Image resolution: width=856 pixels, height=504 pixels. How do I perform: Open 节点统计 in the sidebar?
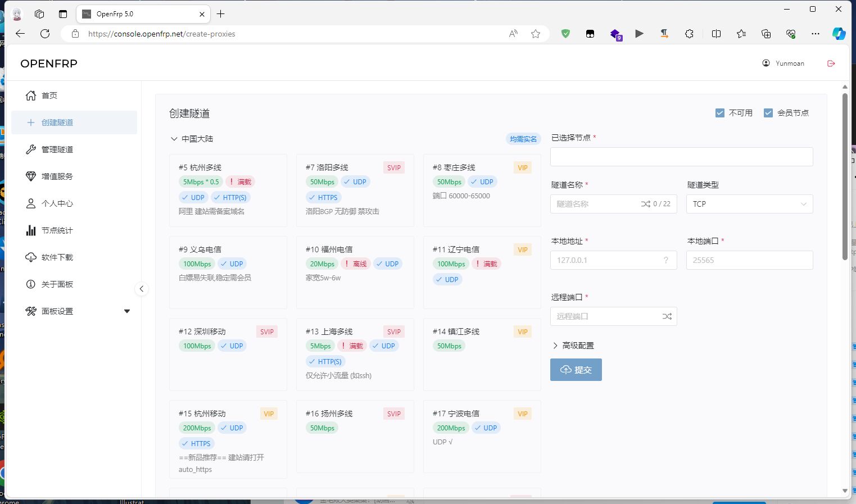[74, 230]
